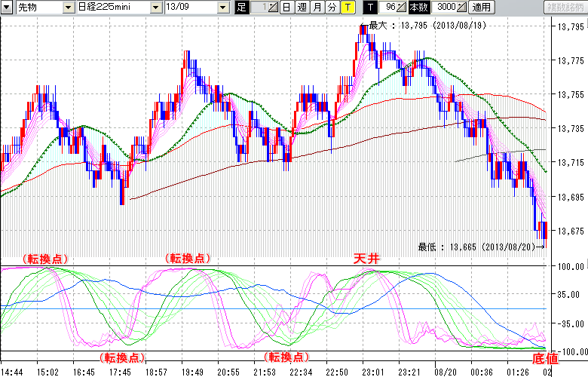Click the 本数 value field showing 3000
The height and width of the screenshot is (377, 588).
[444, 8]
